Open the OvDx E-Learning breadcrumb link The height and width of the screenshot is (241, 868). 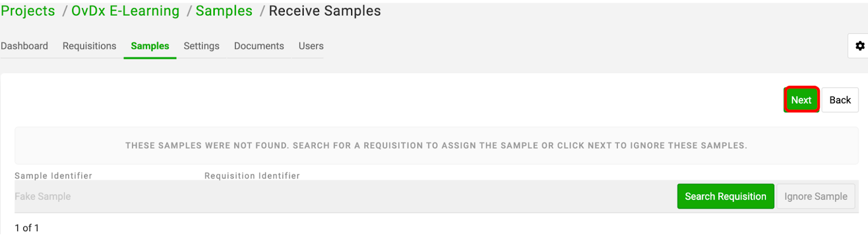[125, 11]
